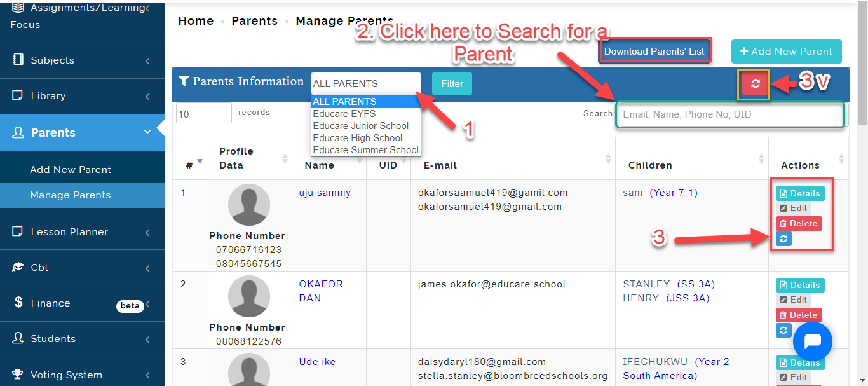Viewport: 868px width, 386px height.
Task: Open the Subjects sidebar menu
Action: coord(82,60)
